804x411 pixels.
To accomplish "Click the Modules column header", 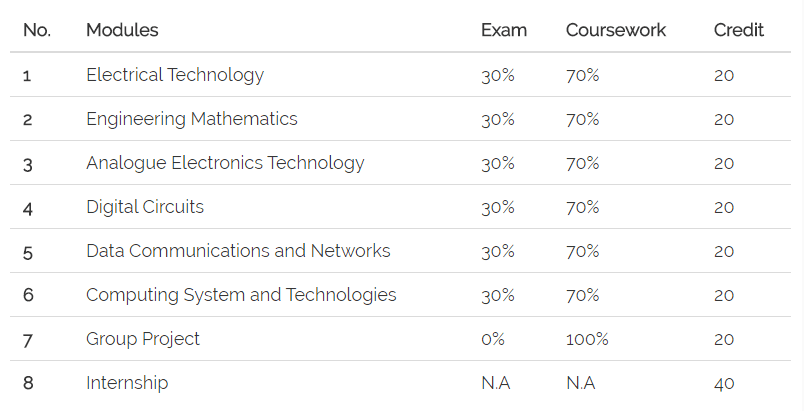I will [x=122, y=30].
